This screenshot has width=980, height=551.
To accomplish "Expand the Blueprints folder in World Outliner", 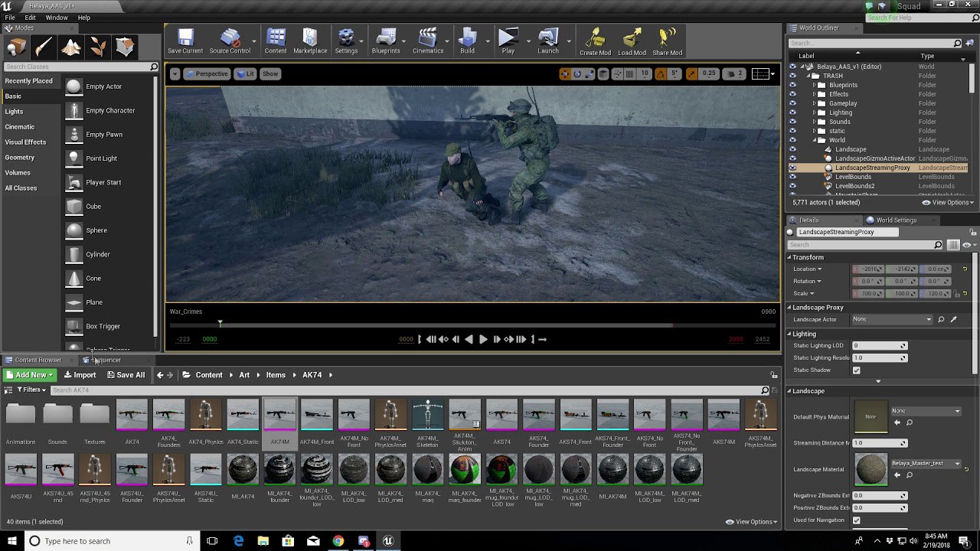I will click(814, 85).
